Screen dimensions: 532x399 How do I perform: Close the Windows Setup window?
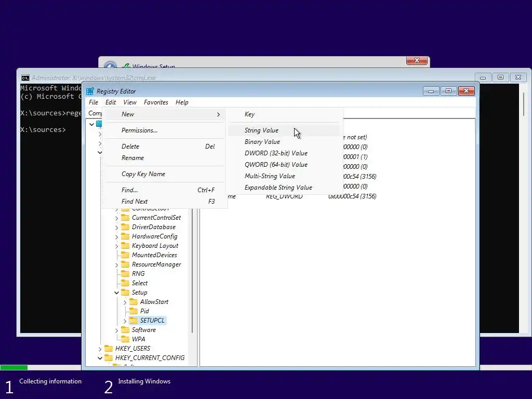(x=417, y=60)
